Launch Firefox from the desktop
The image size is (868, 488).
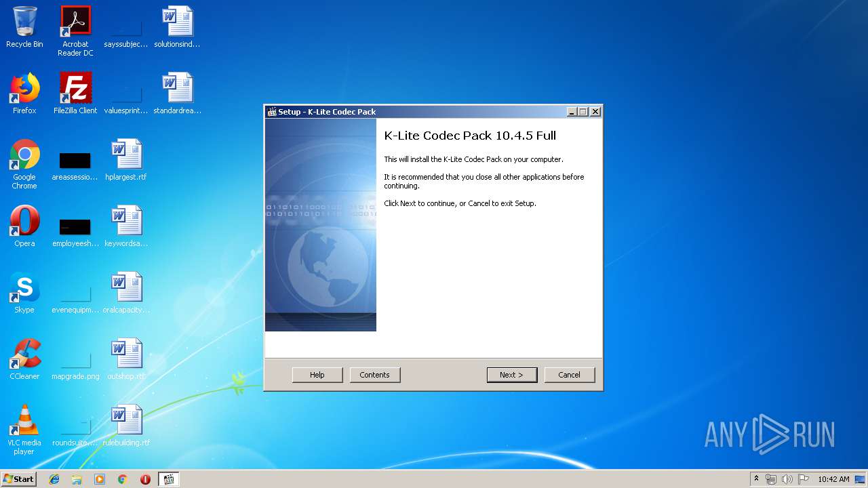point(24,94)
